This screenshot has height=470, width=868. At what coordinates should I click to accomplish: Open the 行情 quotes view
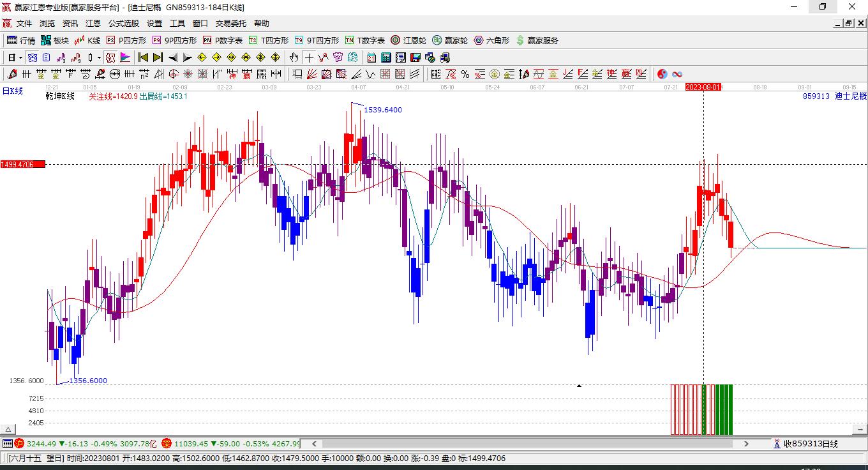coord(21,40)
